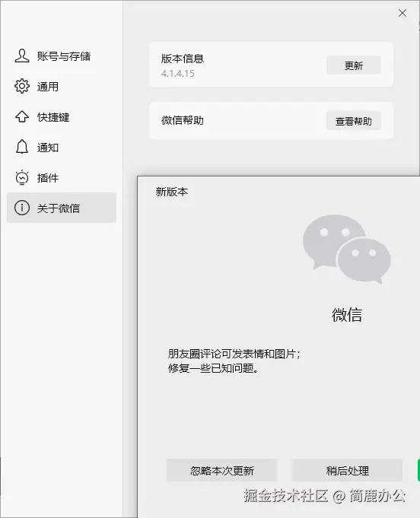The width and height of the screenshot is (420, 518).
Task: Click the 查看帮助 button
Action: 354,121
